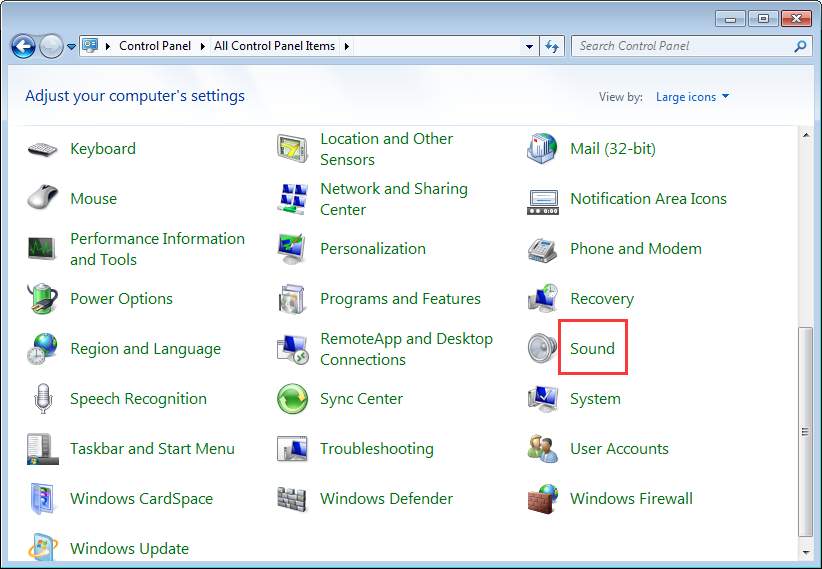The width and height of the screenshot is (822, 569).
Task: Open the Keyboard icon
Action: [x=42, y=149]
